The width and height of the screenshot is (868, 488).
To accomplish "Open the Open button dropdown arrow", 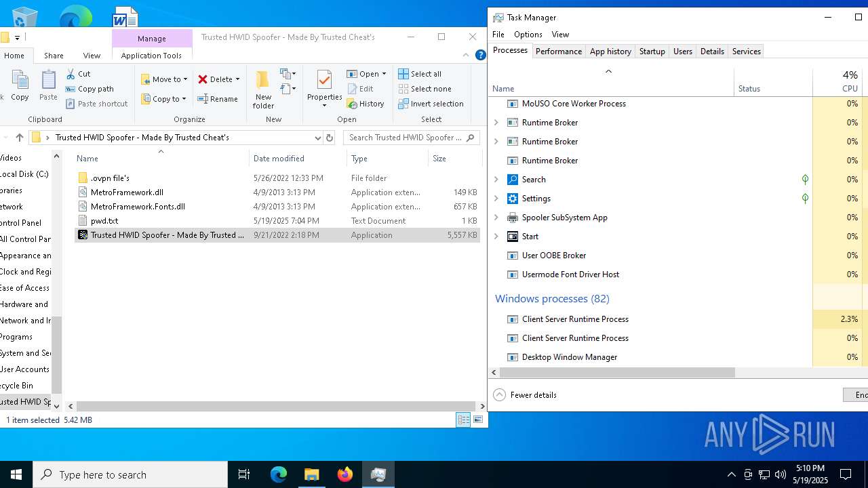I will 384,74.
